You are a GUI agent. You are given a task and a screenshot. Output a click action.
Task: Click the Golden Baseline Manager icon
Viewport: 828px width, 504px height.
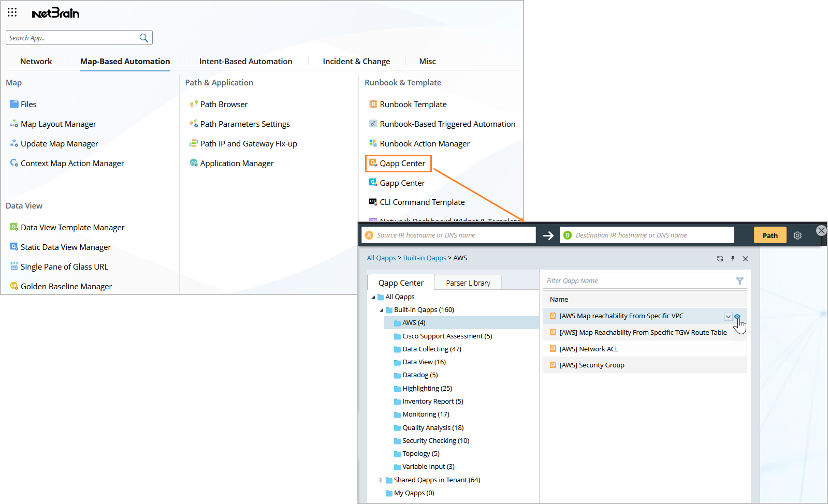(x=14, y=286)
